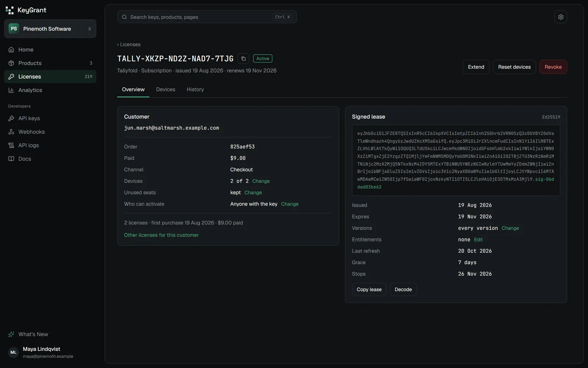Change the Devices limit

261,181
